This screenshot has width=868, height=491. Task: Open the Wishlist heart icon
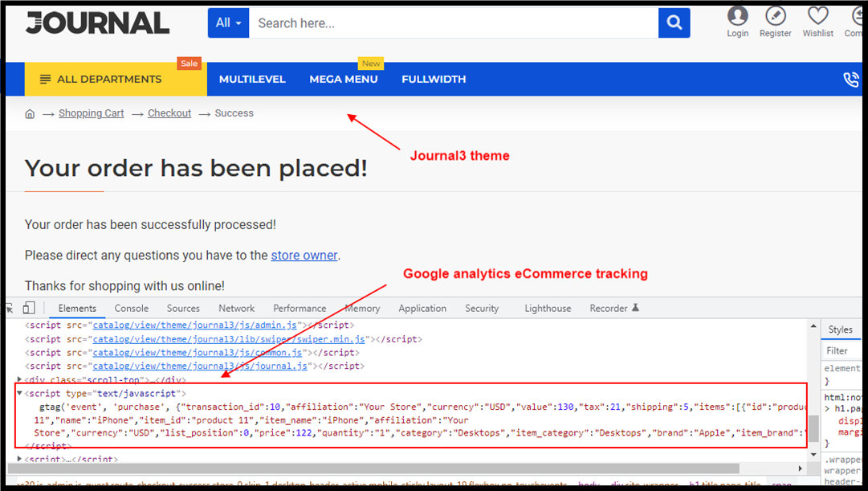coord(817,16)
